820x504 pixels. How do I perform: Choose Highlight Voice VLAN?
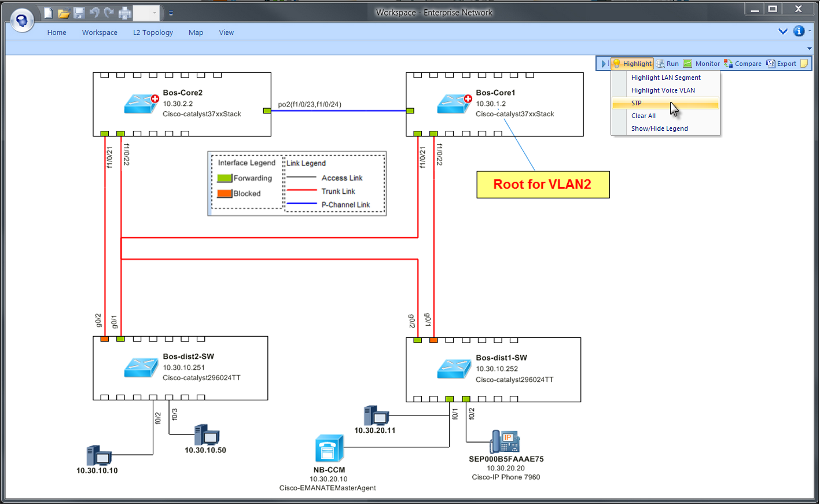665,90
